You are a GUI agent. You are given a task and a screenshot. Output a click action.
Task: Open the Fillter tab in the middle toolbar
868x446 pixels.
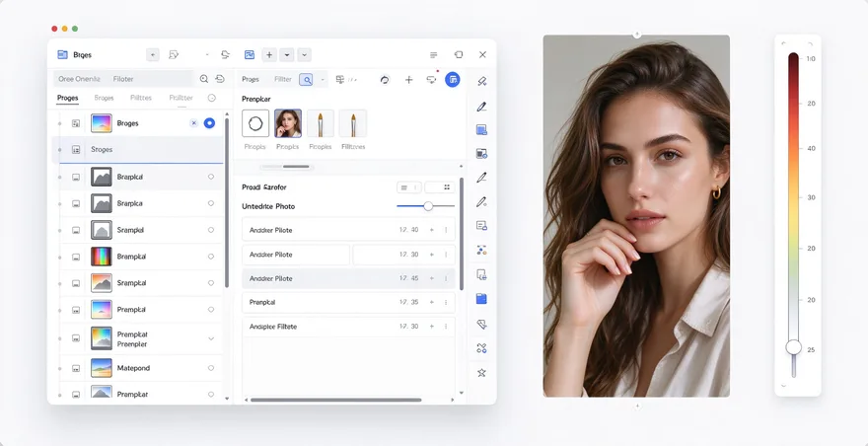click(x=283, y=80)
